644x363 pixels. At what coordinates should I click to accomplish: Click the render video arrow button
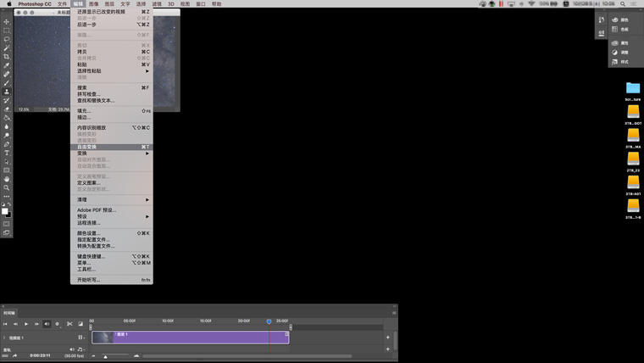(x=14, y=355)
